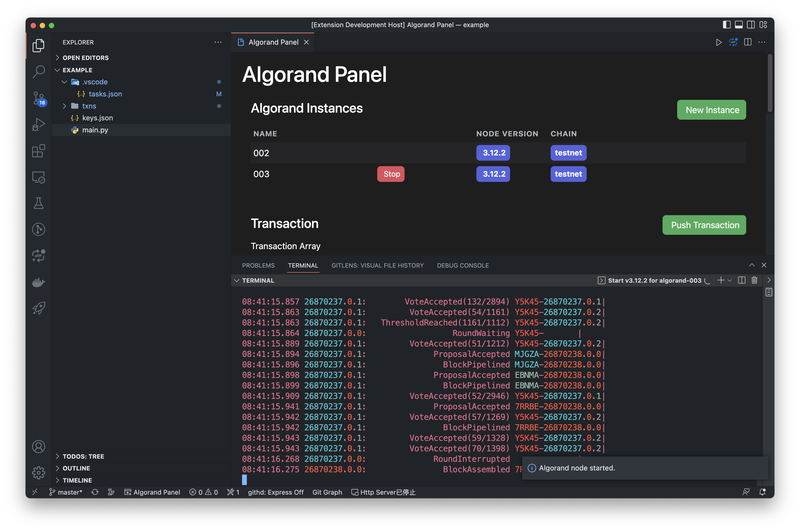
Task: Split the terminal pane
Action: coord(742,280)
